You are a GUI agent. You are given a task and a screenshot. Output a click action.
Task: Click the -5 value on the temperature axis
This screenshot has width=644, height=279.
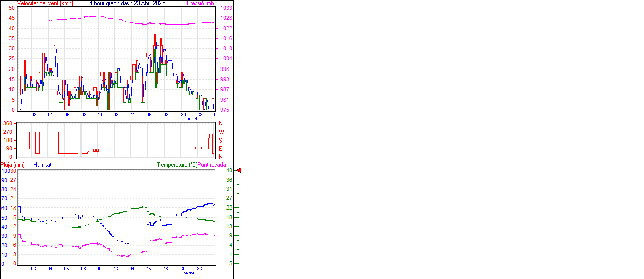click(x=230, y=263)
